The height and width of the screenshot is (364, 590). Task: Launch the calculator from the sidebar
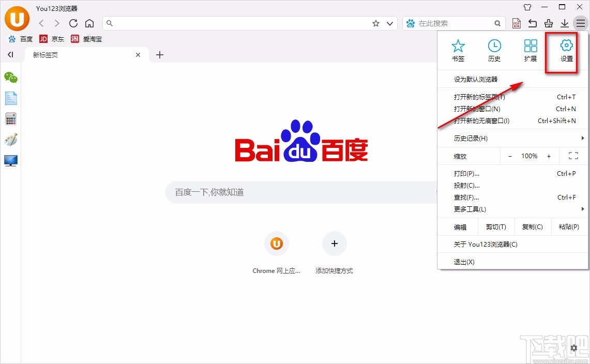(x=11, y=118)
